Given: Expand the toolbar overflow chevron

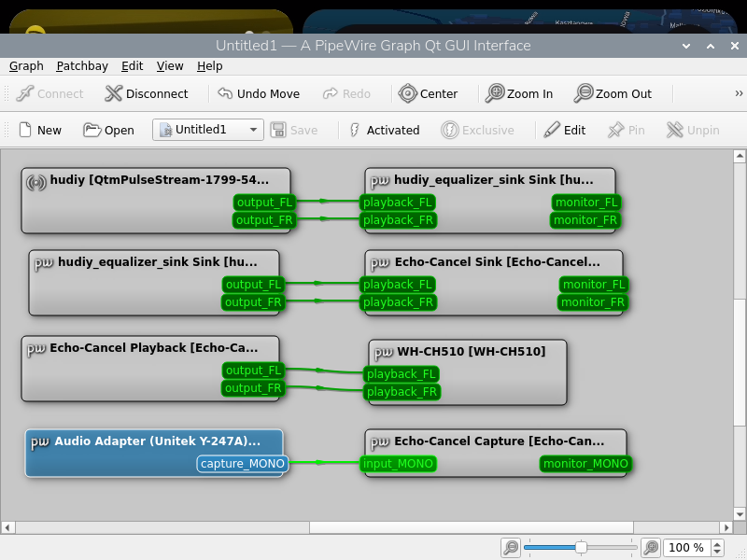Looking at the screenshot, I should pos(739,93).
